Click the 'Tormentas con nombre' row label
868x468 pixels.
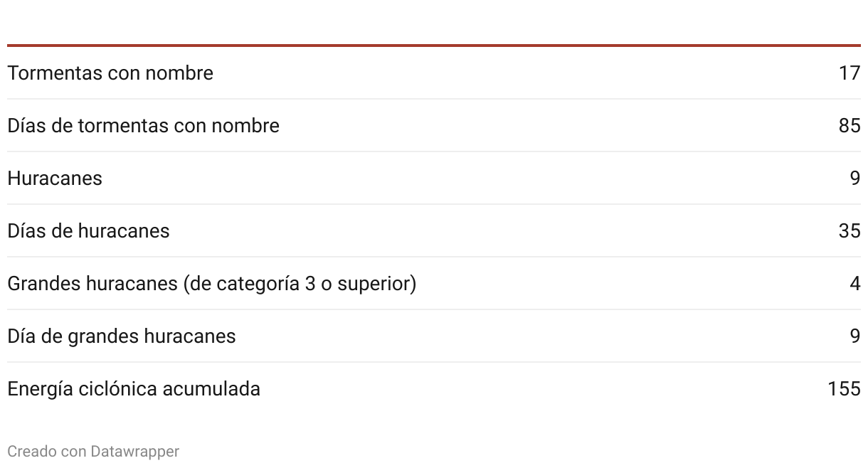[x=110, y=73]
